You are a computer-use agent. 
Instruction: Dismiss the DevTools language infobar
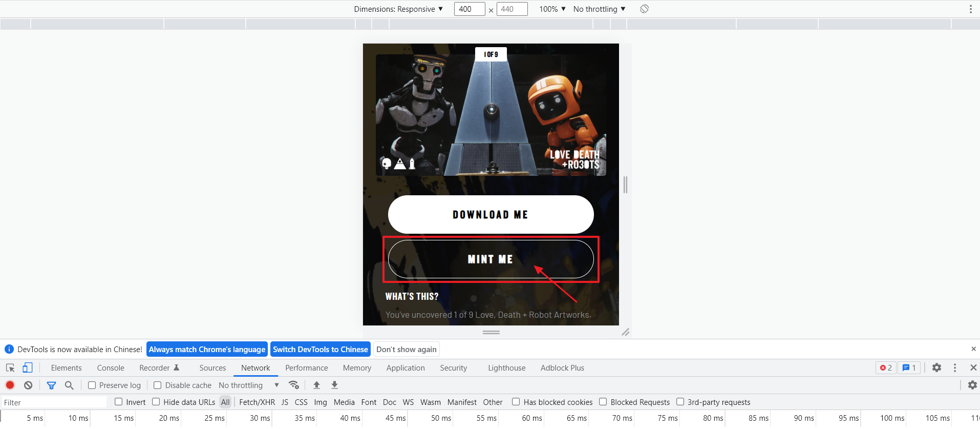click(973, 349)
